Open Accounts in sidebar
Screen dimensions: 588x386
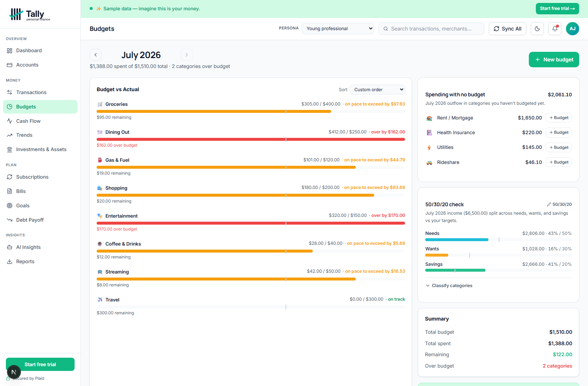40,65
